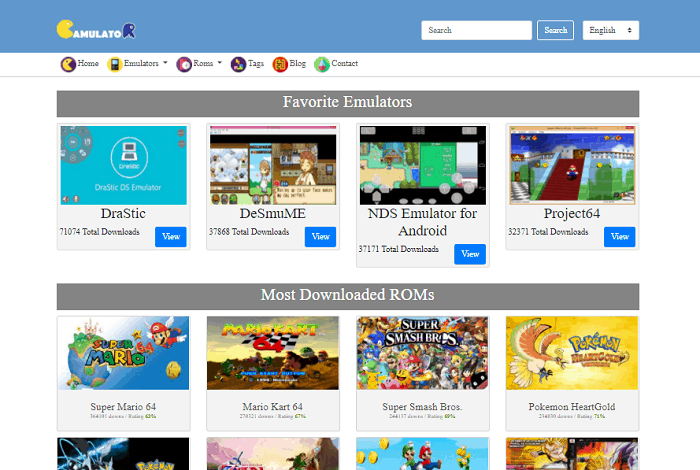
Task: Click '37868 Total Downloads' text
Action: click(249, 232)
